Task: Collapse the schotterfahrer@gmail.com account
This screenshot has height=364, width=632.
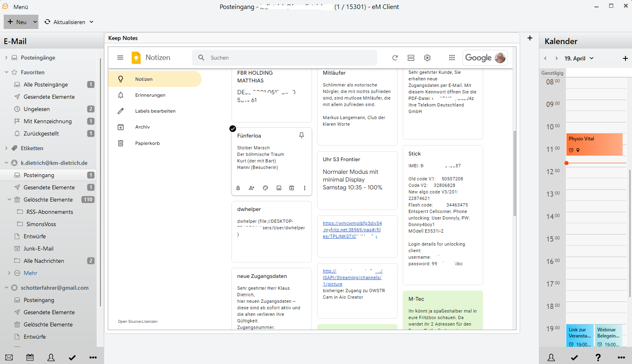Action: click(x=6, y=288)
